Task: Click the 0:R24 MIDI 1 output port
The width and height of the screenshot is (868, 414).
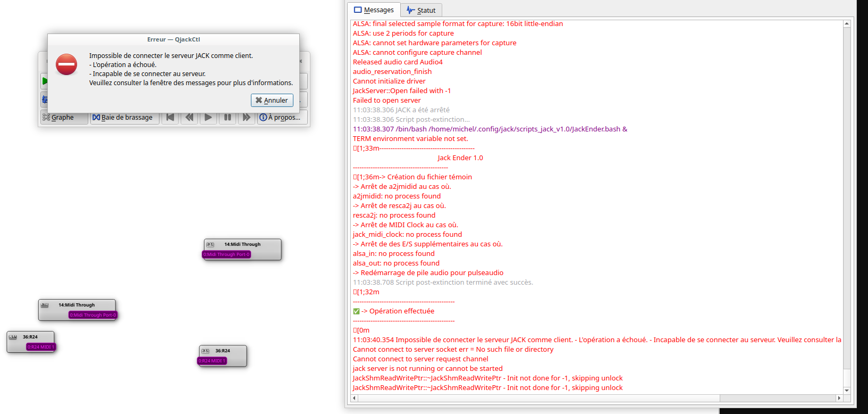Action: [41, 347]
